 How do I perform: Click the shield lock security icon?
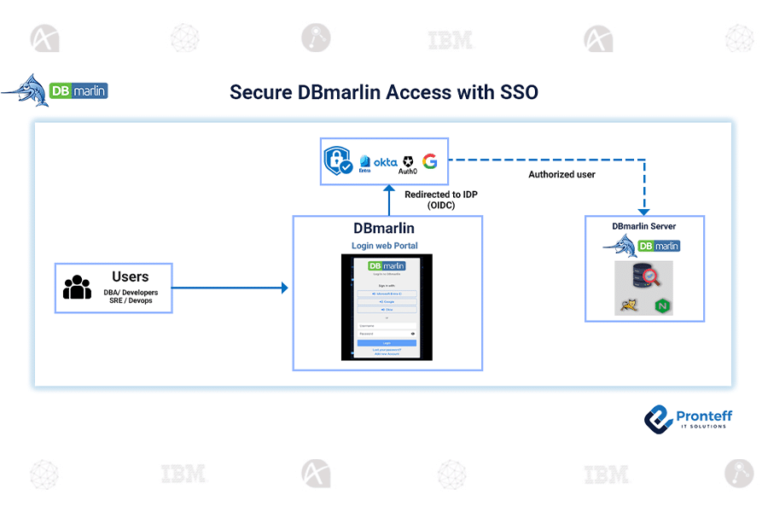[x=338, y=161]
